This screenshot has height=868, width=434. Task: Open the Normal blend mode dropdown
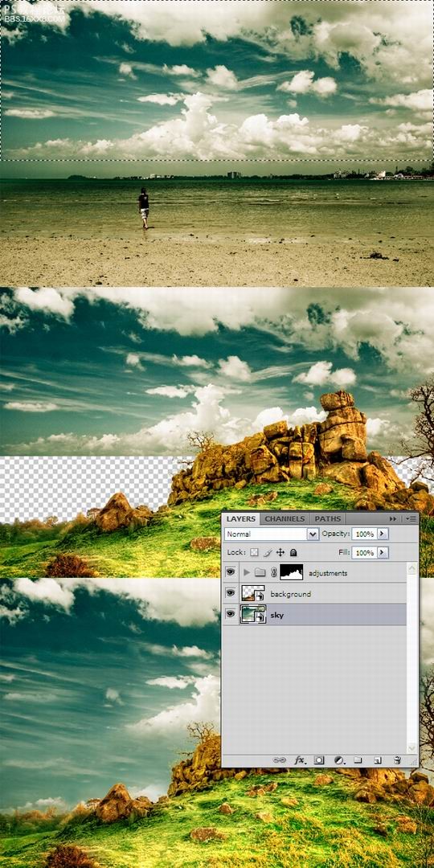click(x=272, y=534)
